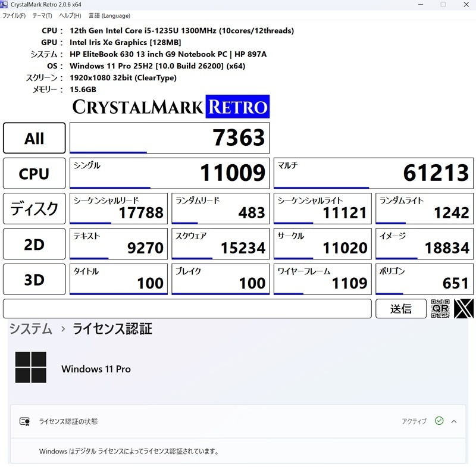Click the シーケンシャルリード 17788 score
Image resolution: width=476 pixels, height=476 pixels.
[x=118, y=209]
